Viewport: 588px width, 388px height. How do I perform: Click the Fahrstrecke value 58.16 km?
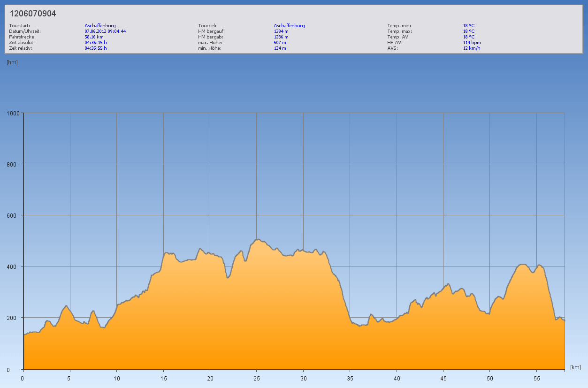pos(94,37)
